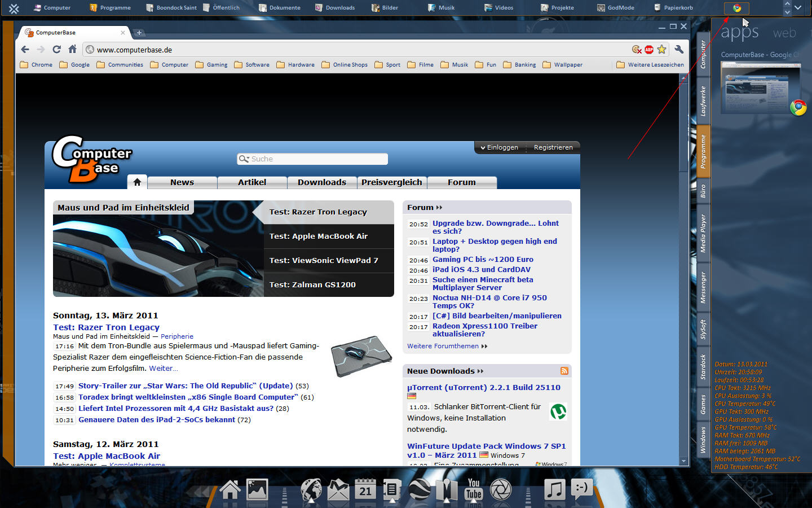Select Test: Apple MacBook Air in teaser

(x=329, y=237)
